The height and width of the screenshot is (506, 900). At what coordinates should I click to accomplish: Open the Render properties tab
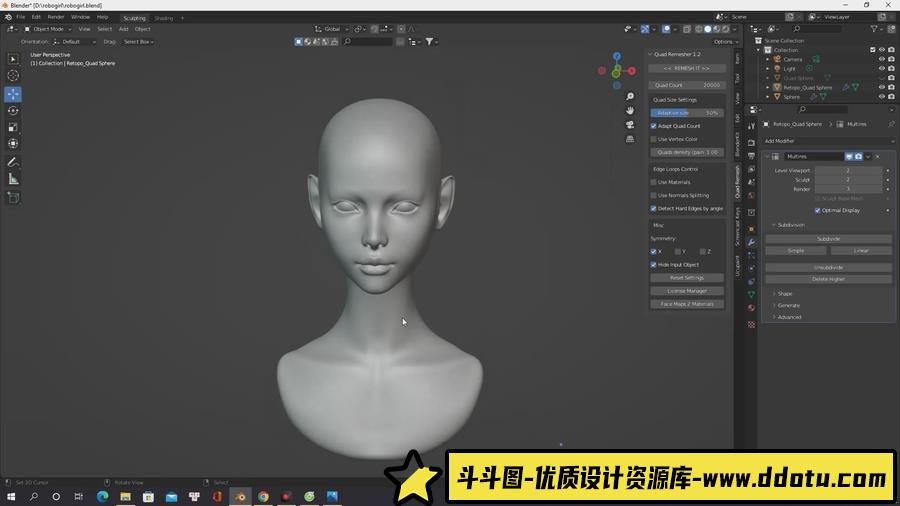click(751, 142)
